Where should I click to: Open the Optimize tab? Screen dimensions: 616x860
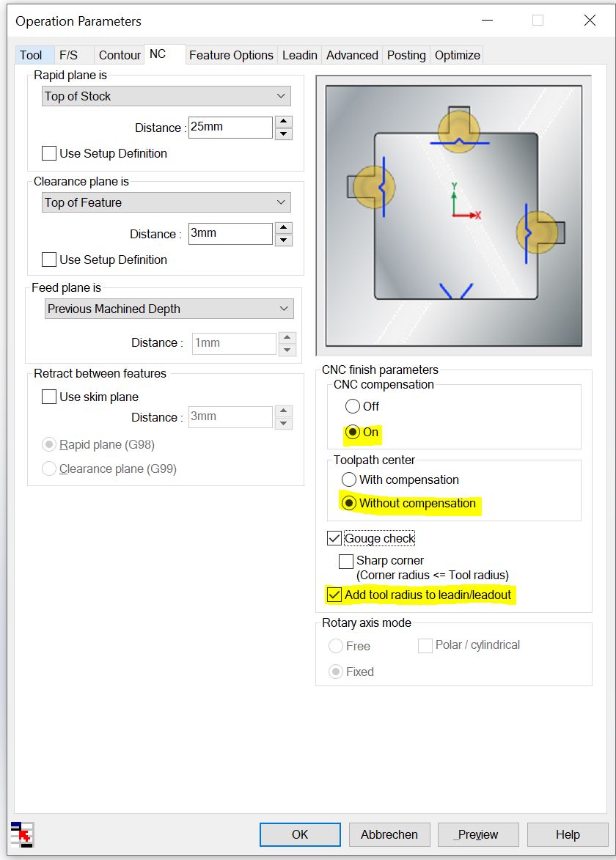coord(458,55)
